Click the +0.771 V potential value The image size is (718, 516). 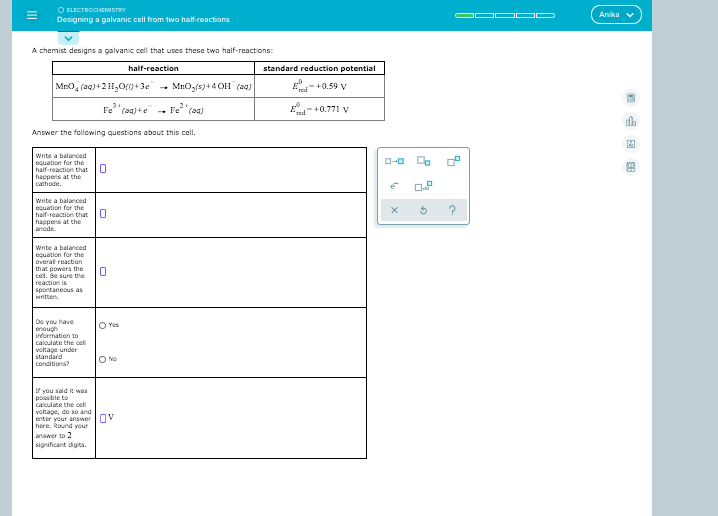click(x=319, y=109)
